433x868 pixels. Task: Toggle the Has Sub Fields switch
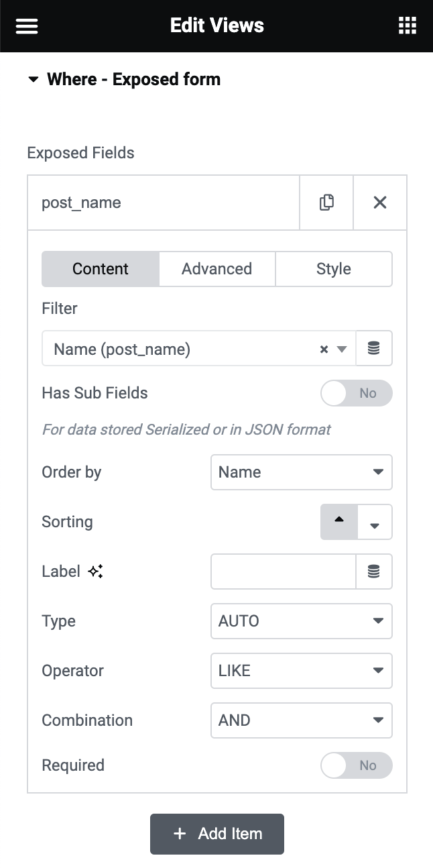356,393
